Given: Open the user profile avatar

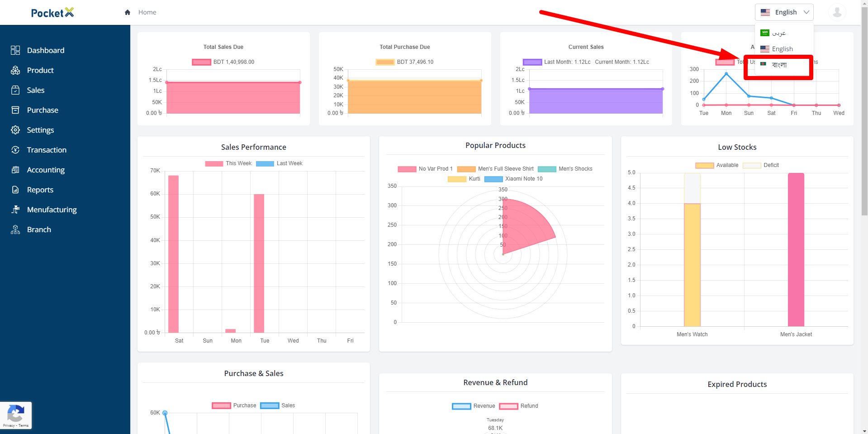Looking at the screenshot, I should click(837, 12).
